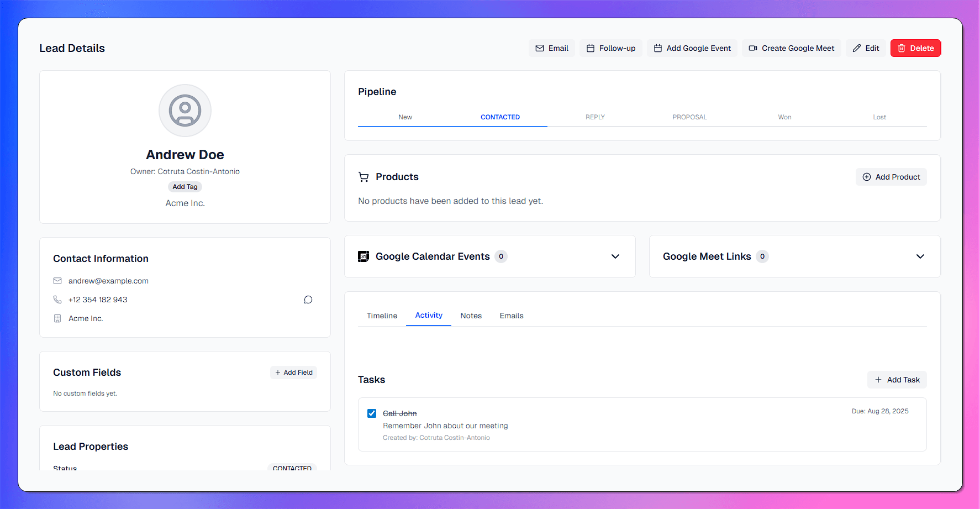Click the Google Calendar icon in events panel
This screenshot has height=509, width=980.
[363, 256]
